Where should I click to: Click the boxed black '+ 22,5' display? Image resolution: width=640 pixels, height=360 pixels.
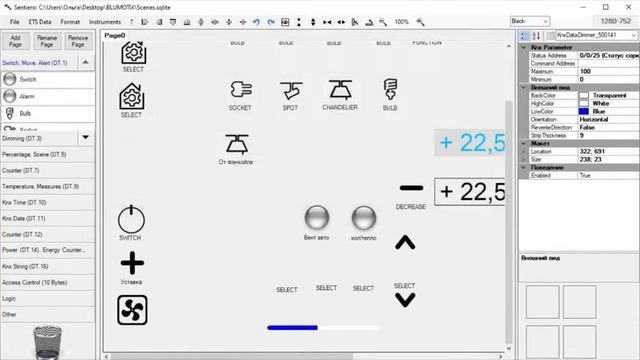[470, 191]
